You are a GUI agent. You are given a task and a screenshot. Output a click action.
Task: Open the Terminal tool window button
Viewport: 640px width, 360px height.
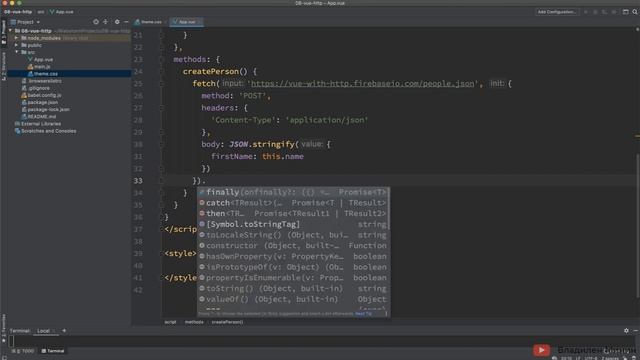point(53,351)
